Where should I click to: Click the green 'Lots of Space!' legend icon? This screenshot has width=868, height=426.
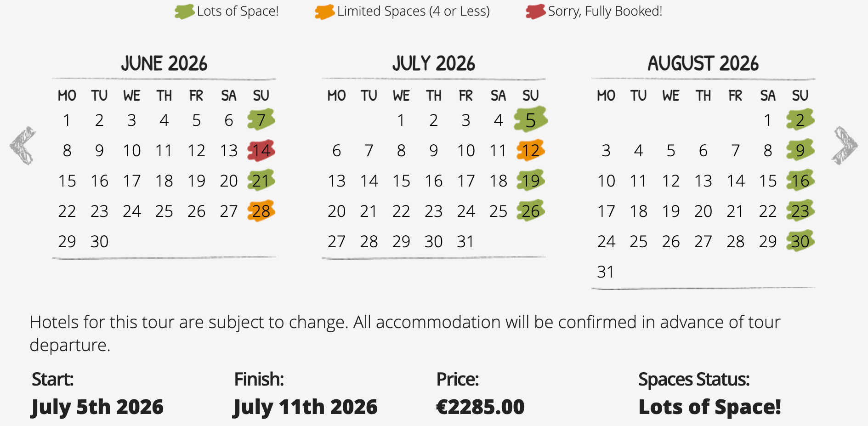(x=183, y=11)
